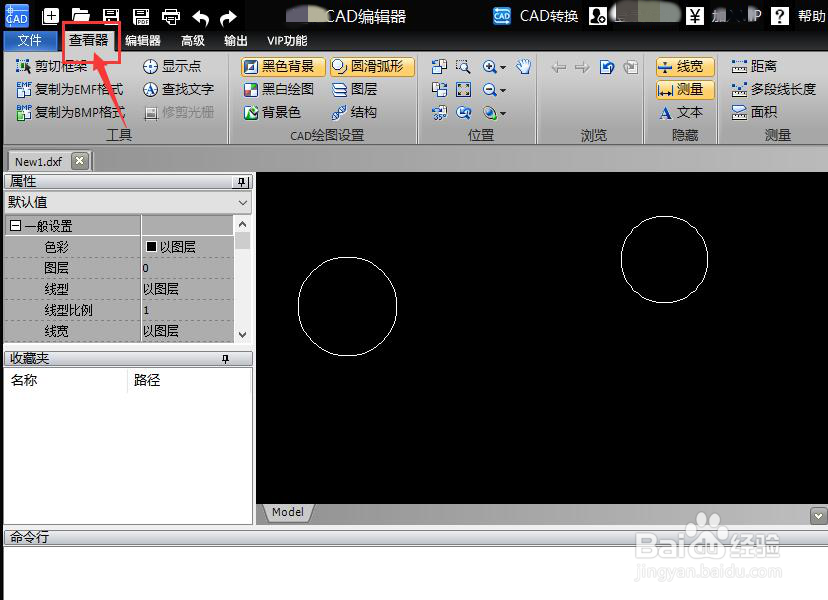The image size is (828, 600).
Task: Click 复制为EMF格式
Action: (70, 89)
